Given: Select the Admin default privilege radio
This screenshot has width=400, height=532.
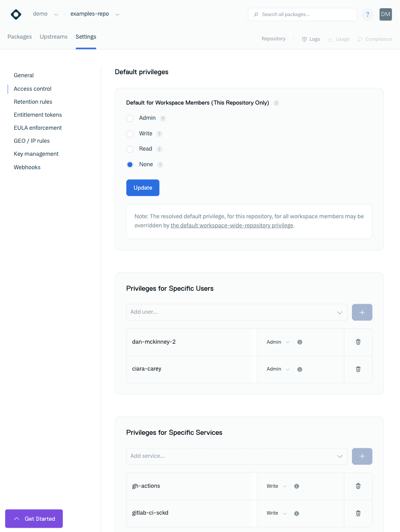Looking at the screenshot, I should (130, 118).
